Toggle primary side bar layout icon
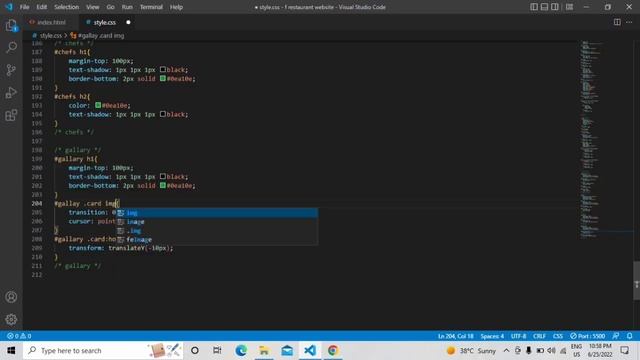 [x=534, y=7]
